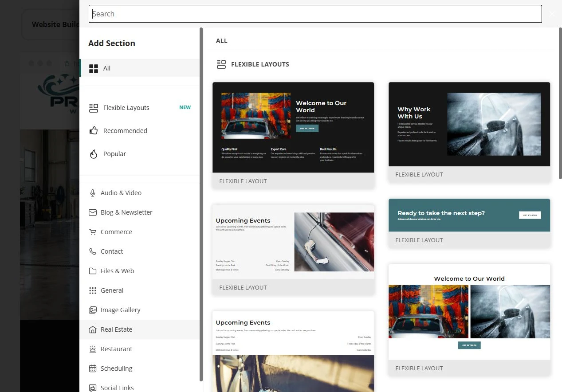
Task: Click the Blog & Newsletter envelope icon
Action: [x=93, y=212]
